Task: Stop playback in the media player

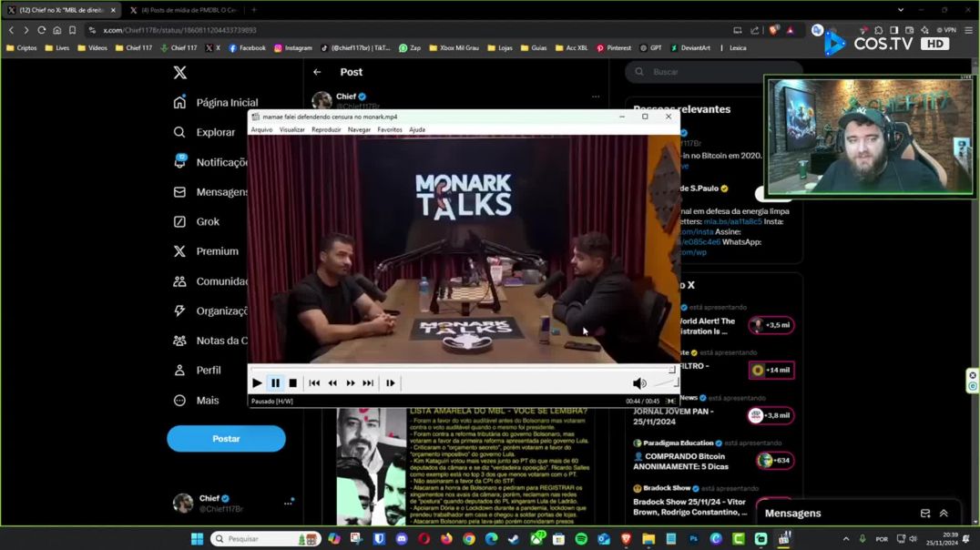Action: (292, 382)
